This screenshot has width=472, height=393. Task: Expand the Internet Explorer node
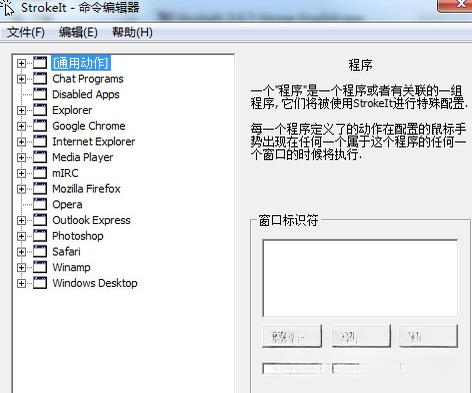click(x=21, y=142)
